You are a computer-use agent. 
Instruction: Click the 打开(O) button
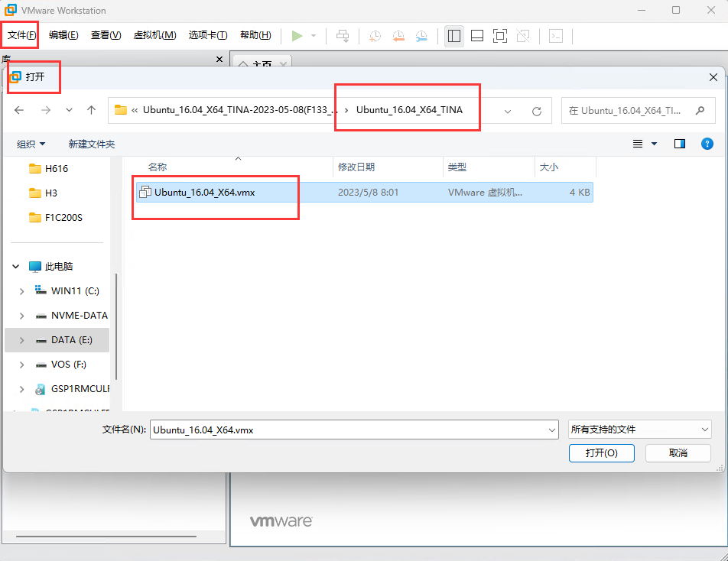pos(601,453)
